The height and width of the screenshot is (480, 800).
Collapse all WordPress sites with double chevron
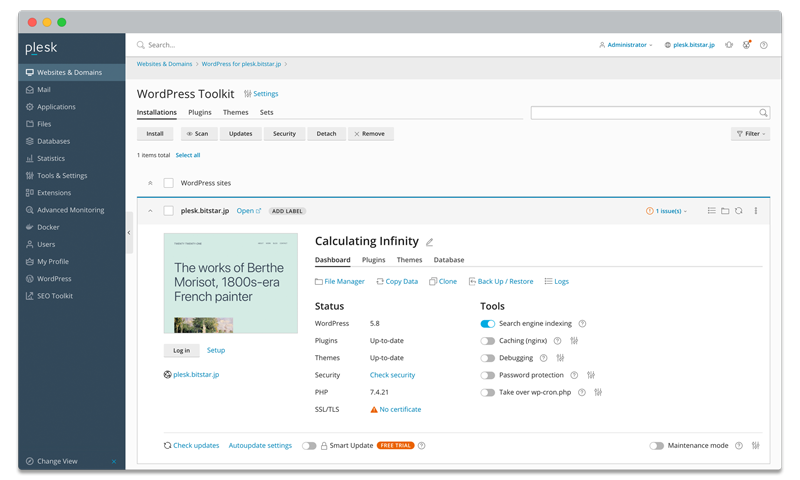[x=150, y=183]
